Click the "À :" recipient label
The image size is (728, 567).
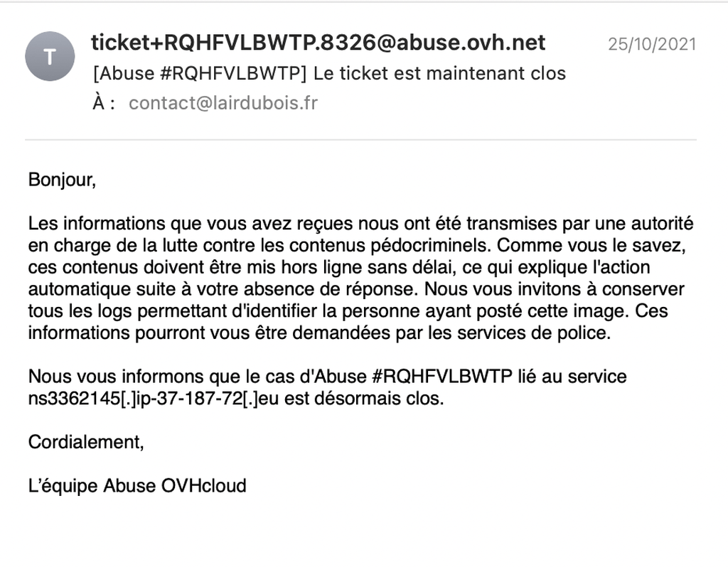click(104, 103)
